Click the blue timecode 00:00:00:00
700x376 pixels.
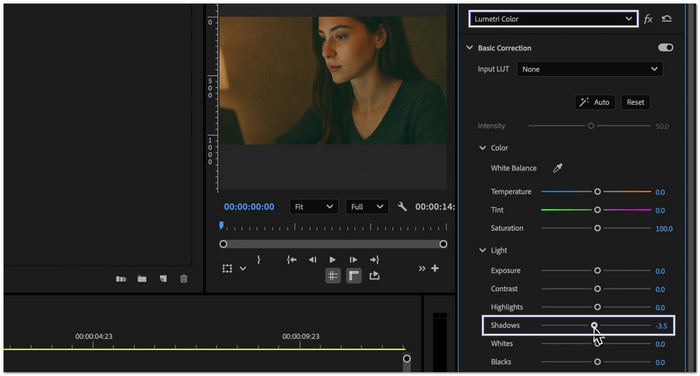(249, 207)
